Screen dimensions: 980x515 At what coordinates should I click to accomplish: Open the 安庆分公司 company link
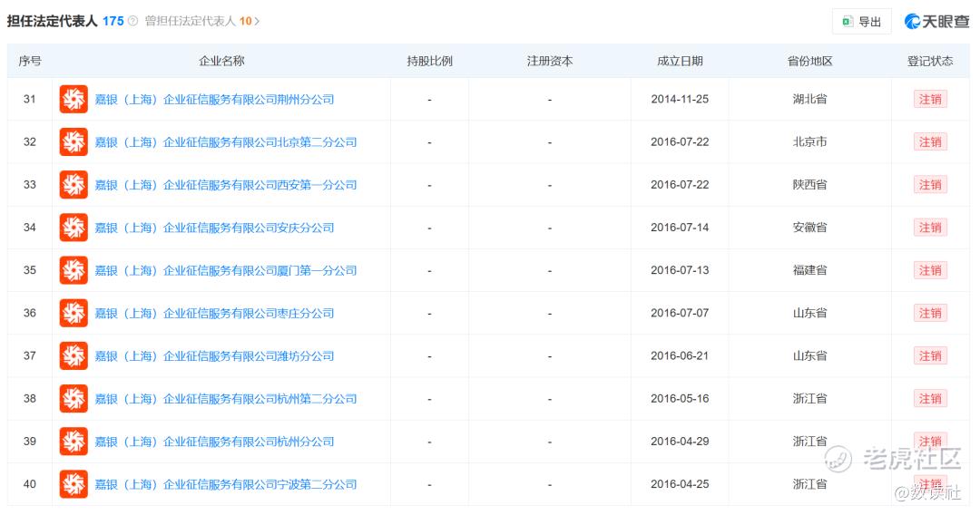[214, 228]
